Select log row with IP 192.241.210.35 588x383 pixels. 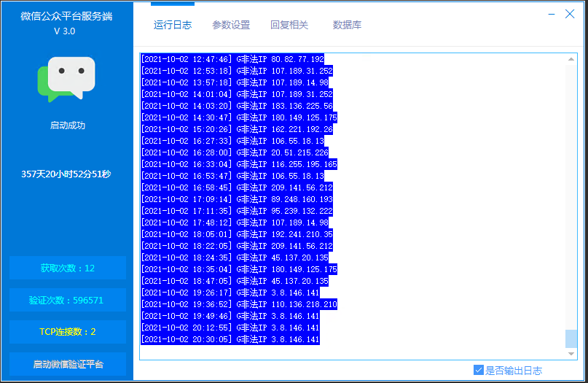coord(237,234)
